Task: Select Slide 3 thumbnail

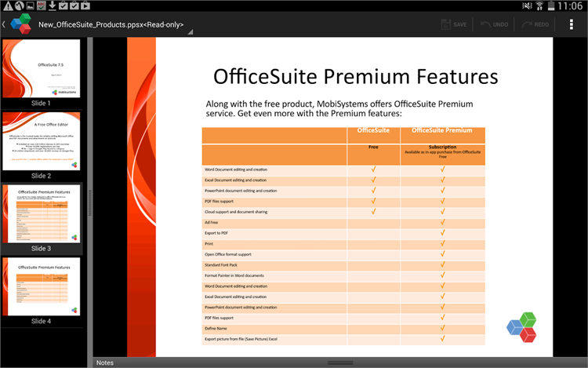Action: click(42, 214)
